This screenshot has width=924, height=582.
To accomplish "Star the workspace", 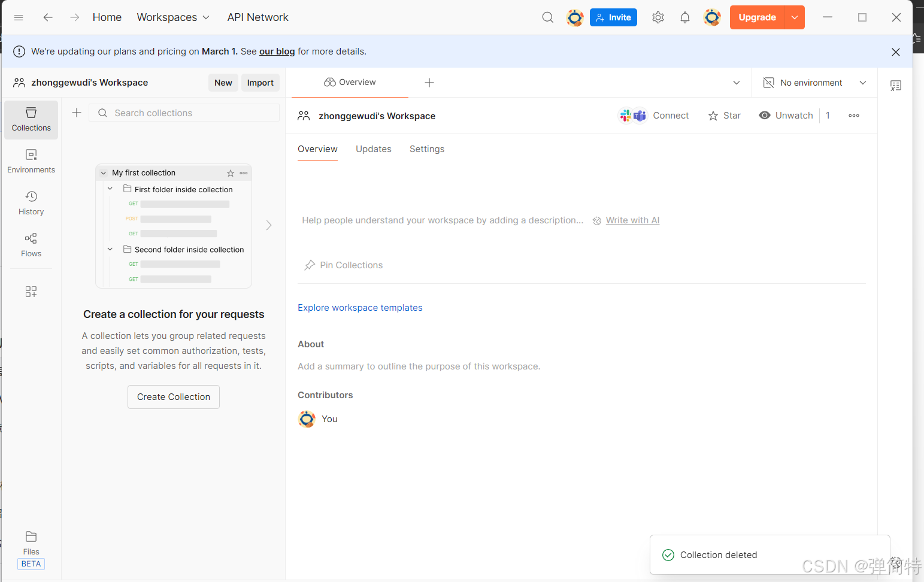I will (x=725, y=116).
